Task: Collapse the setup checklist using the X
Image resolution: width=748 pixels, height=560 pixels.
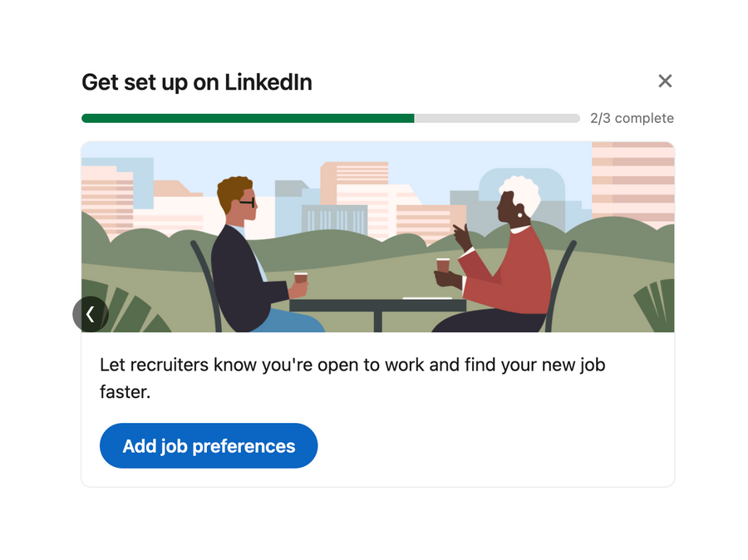Action: tap(665, 81)
